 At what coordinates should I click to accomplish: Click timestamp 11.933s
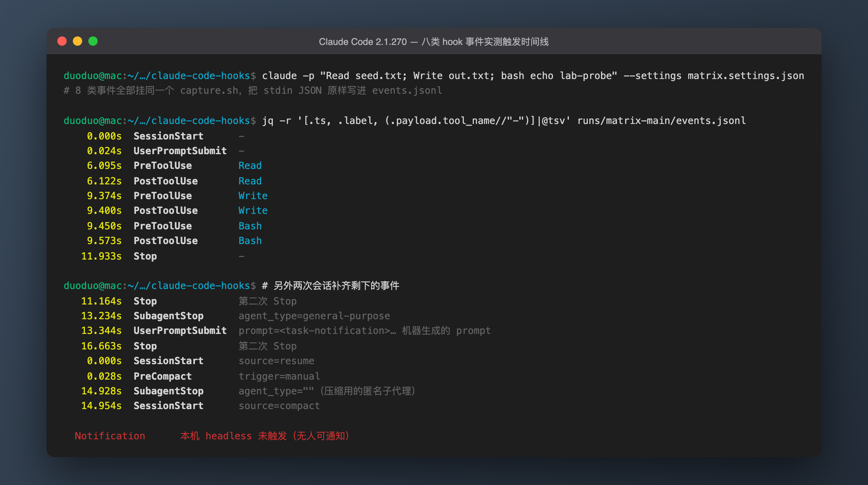pos(101,256)
